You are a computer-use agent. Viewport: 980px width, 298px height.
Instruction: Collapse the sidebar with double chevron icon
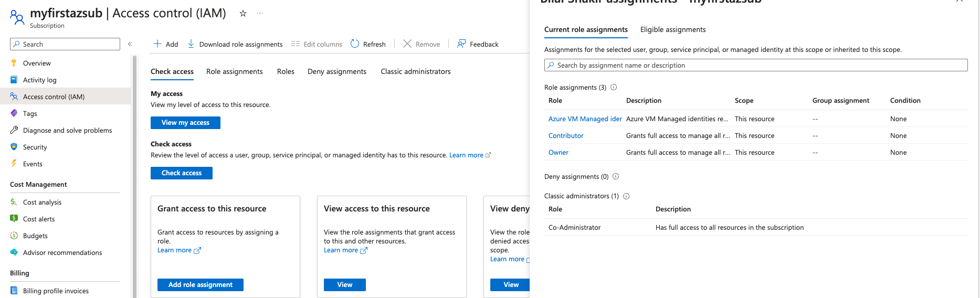tap(130, 44)
